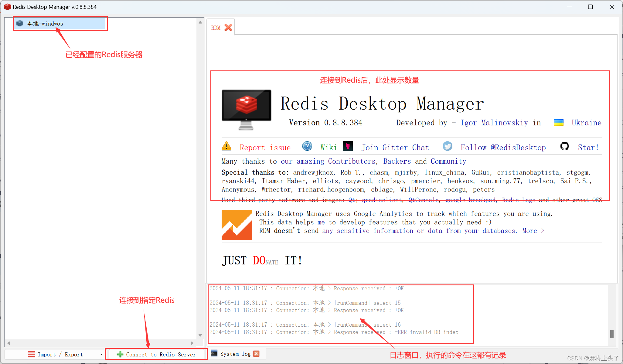
Task: Close the System log tab
Action: 257,354
